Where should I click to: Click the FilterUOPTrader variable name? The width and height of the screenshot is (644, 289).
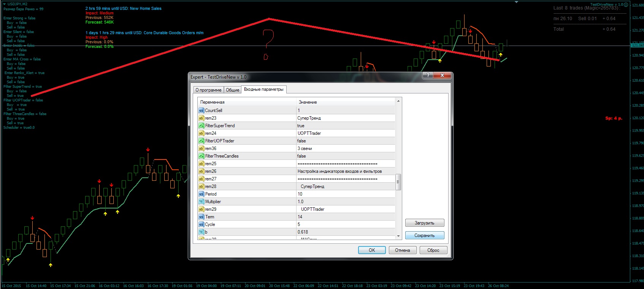(x=219, y=141)
